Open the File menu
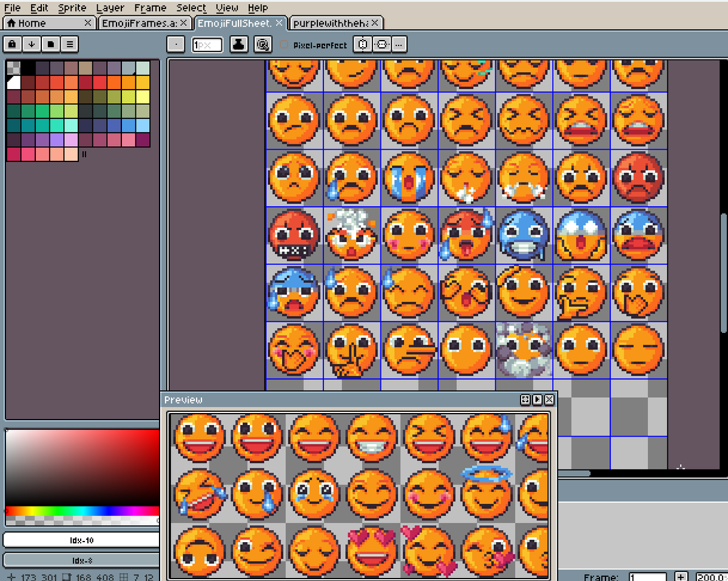The image size is (728, 581). (12, 8)
